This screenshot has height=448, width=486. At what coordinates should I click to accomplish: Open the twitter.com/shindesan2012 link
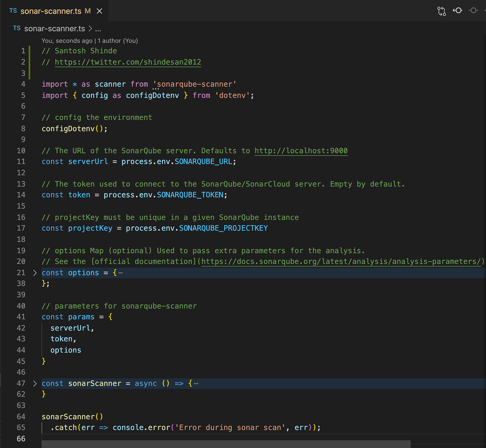point(128,62)
